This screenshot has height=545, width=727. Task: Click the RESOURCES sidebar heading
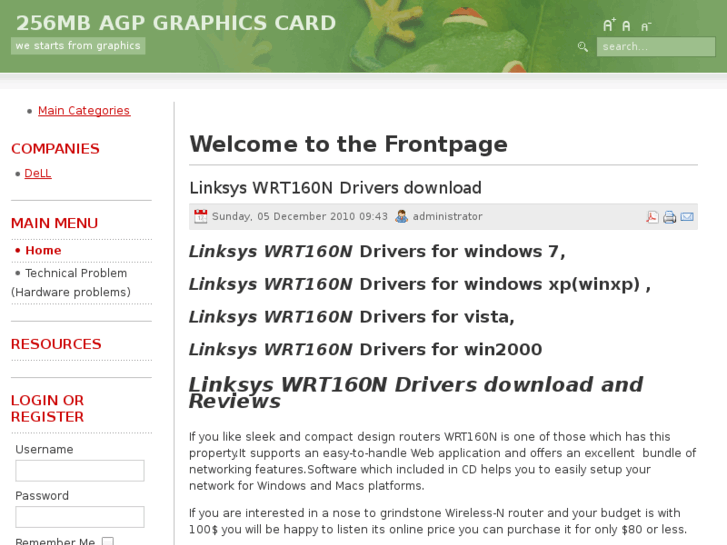(x=56, y=344)
